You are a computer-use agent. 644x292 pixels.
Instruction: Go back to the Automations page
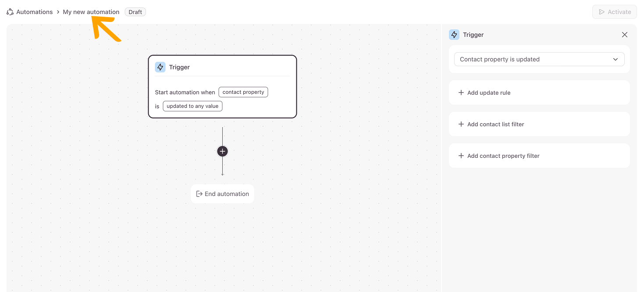coord(34,12)
